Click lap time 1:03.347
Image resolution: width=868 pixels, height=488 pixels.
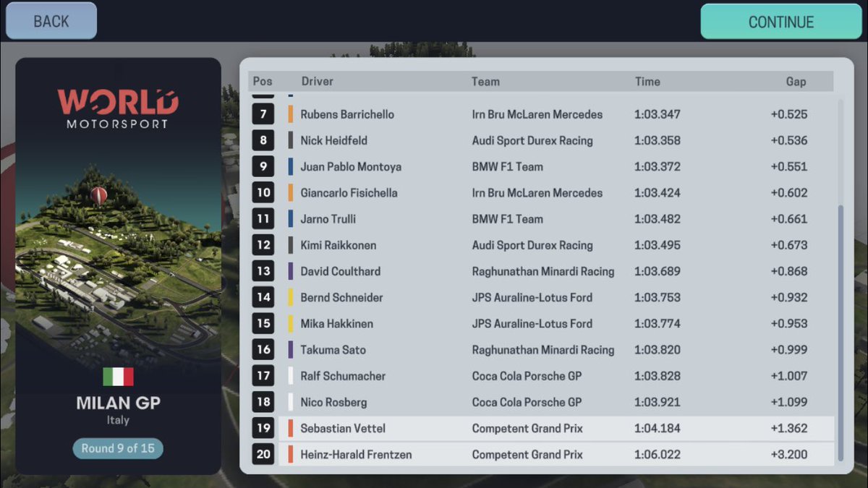pos(658,114)
